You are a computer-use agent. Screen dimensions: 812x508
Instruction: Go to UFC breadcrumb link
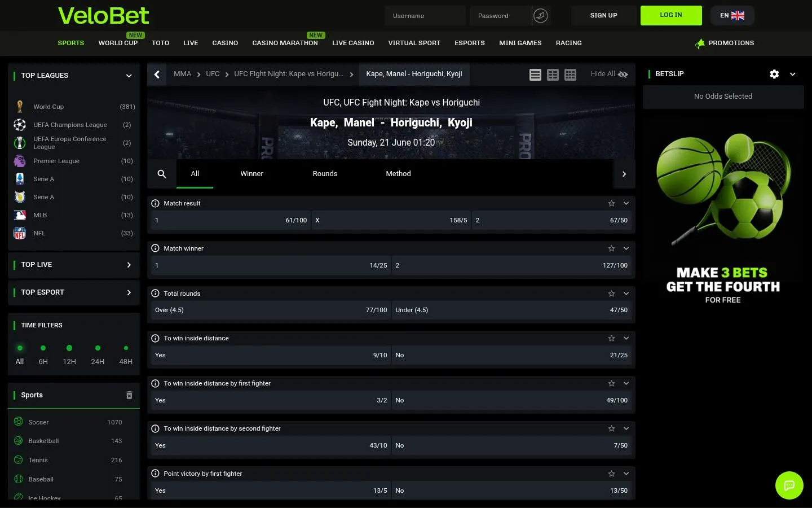pos(213,74)
